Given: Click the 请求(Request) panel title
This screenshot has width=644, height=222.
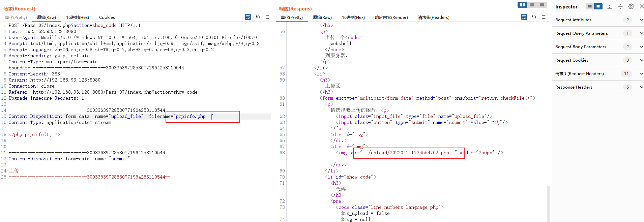Looking at the screenshot, I should pyautogui.click(x=19, y=9).
